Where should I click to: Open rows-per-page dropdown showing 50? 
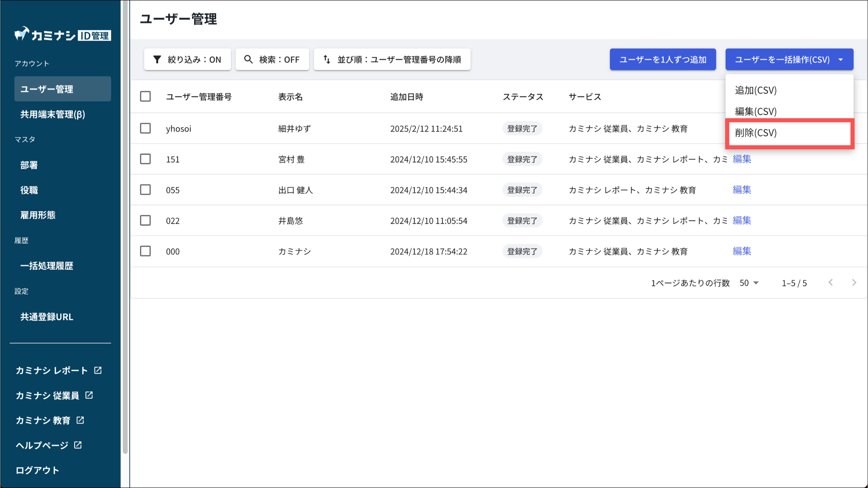click(x=749, y=283)
